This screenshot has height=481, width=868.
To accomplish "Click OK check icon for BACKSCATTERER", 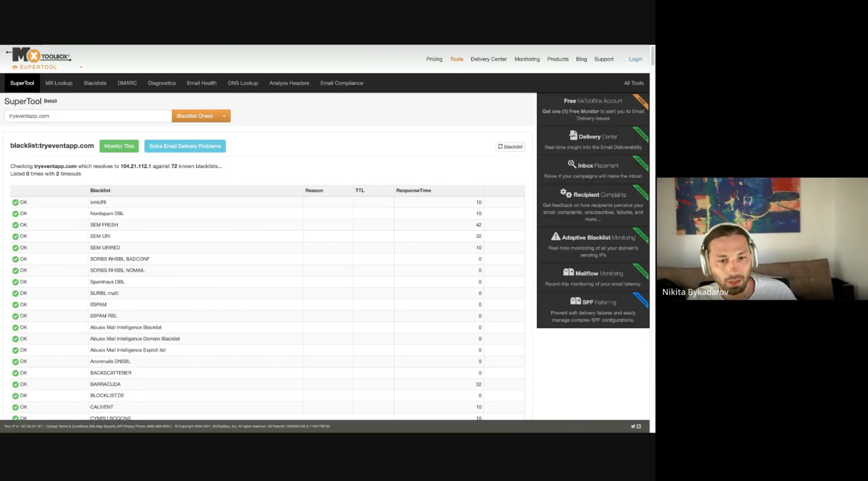I will pyautogui.click(x=15, y=373).
